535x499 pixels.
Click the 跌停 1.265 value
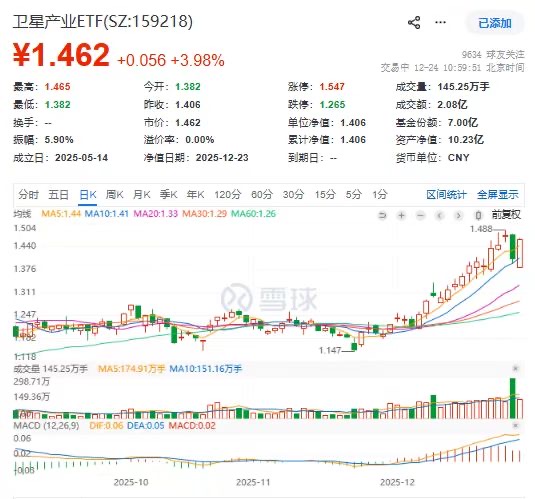click(332, 104)
